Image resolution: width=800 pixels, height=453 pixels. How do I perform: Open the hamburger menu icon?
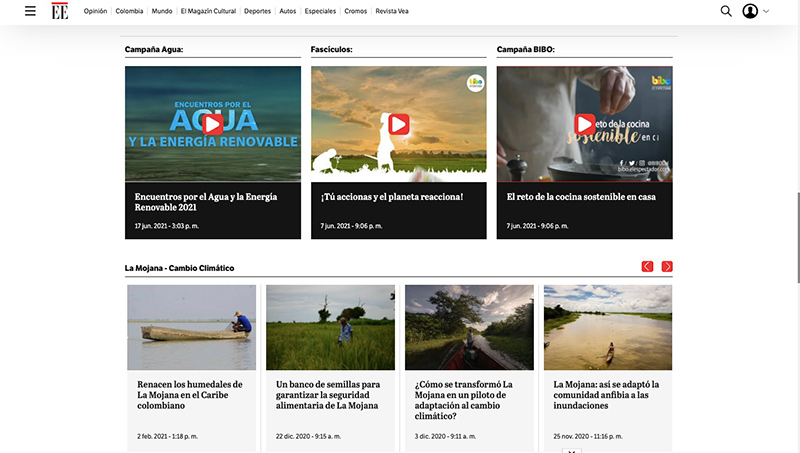click(x=30, y=11)
